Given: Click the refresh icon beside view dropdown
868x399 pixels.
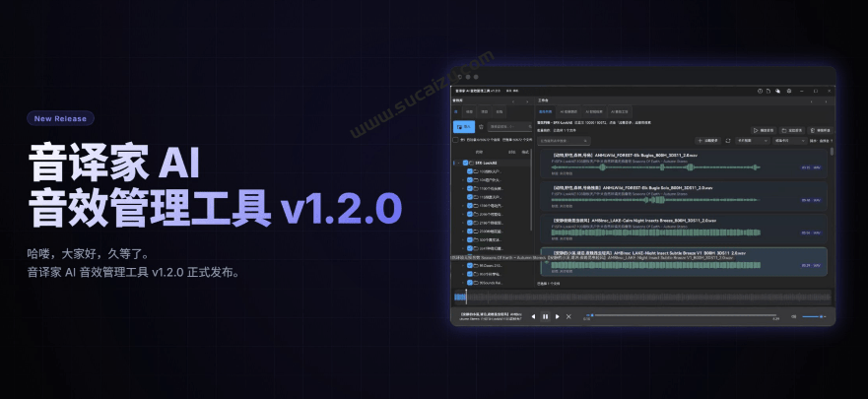Looking at the screenshot, I should pos(728,141).
